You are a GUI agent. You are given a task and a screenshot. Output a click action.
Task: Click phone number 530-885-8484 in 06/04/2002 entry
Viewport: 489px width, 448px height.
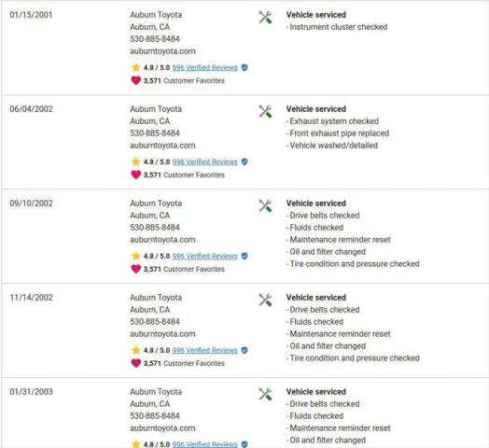click(155, 133)
